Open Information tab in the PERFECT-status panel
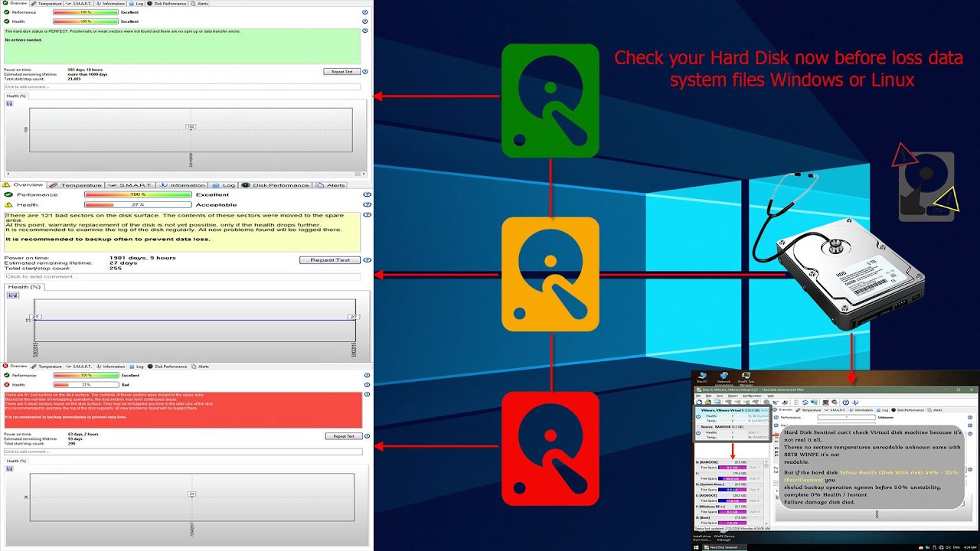 (x=110, y=3)
